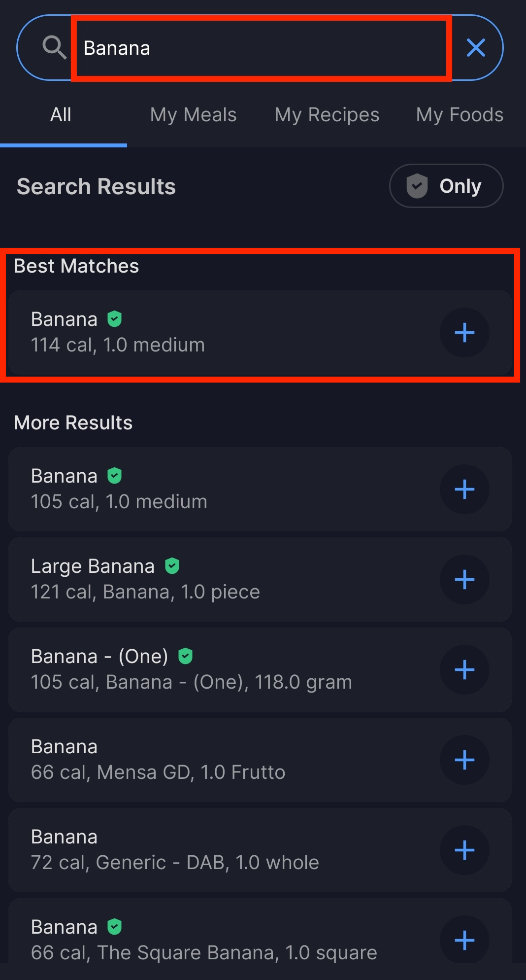Add the Mensa GD Banana entry
This screenshot has height=980, width=526.
coord(464,760)
